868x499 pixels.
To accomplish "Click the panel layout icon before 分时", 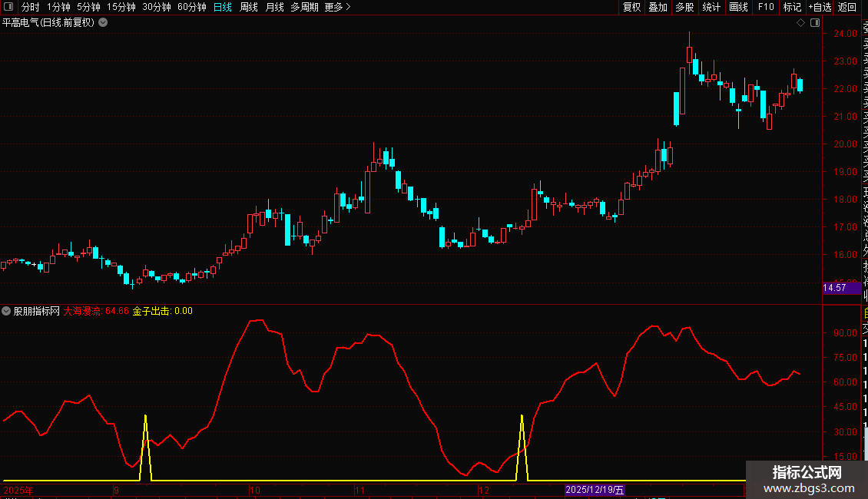I will (x=8, y=7).
